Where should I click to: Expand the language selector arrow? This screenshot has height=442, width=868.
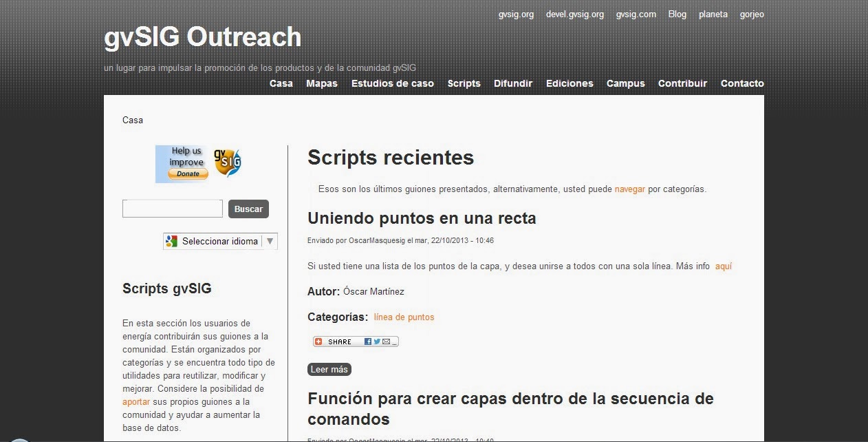[x=270, y=241]
